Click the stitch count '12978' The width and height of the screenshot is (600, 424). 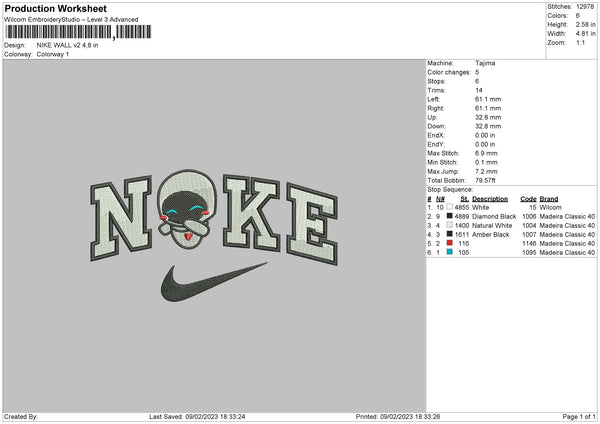(585, 7)
